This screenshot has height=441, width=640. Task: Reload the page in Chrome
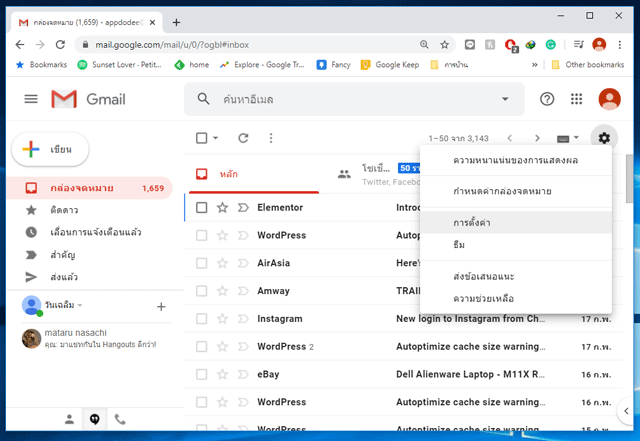[x=60, y=45]
